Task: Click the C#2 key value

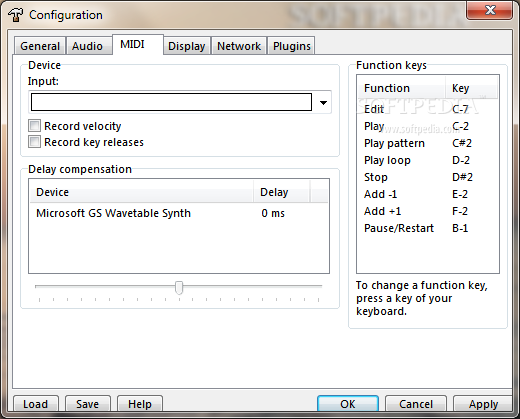Action: pyautogui.click(x=462, y=143)
